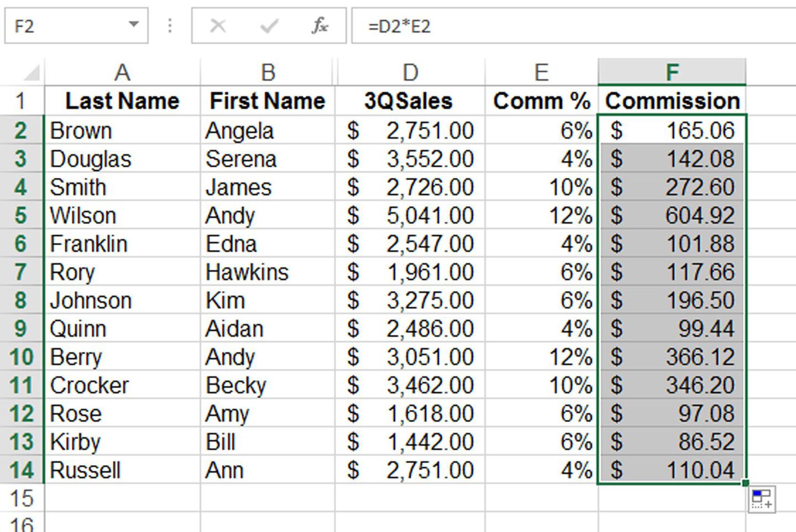Click the 3QSales value for Kirby
Image resolution: width=796 pixels, height=532 pixels.
(410, 441)
